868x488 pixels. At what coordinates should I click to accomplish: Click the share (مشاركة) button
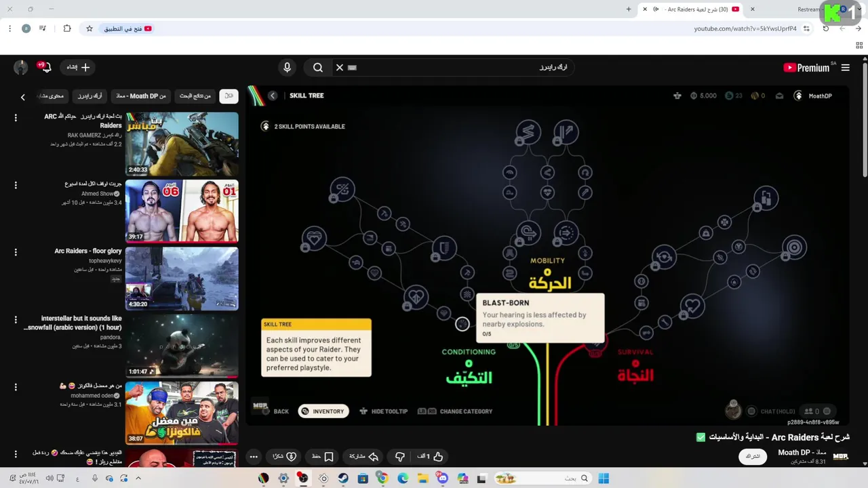pos(363,457)
